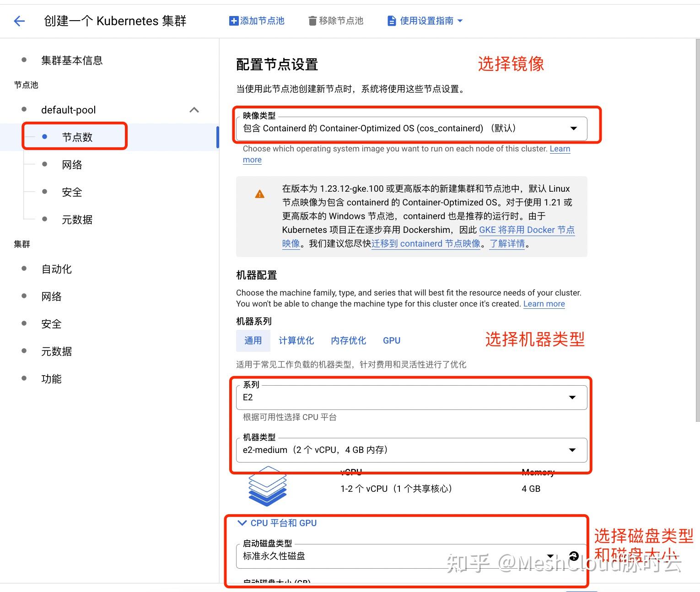Screen dimensions: 700x592
Task: Click the back arrow to exit cluster creation
Action: (x=19, y=21)
